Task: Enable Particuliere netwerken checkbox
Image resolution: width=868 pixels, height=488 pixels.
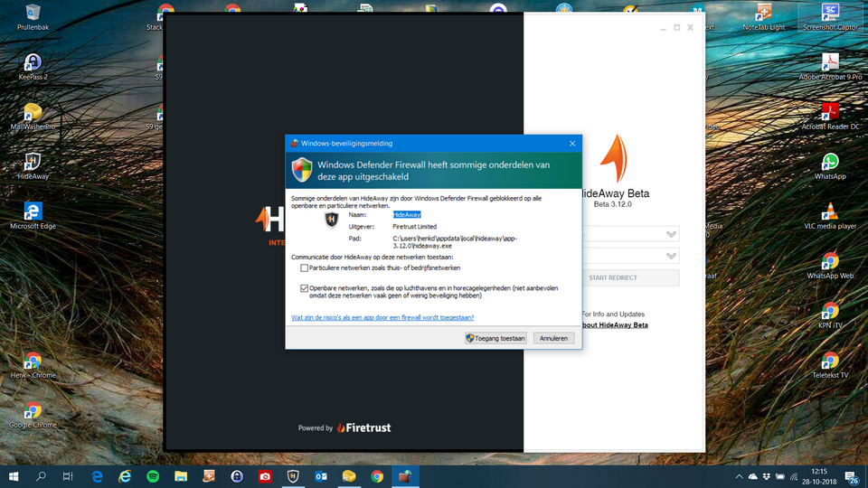Action: [304, 267]
